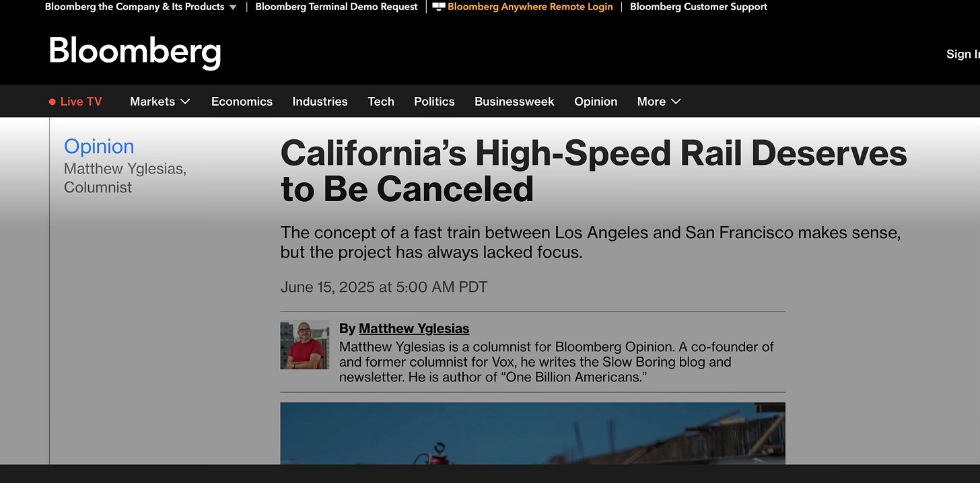This screenshot has height=483, width=980.
Task: Click the author bio paragraph
Action: point(557,363)
